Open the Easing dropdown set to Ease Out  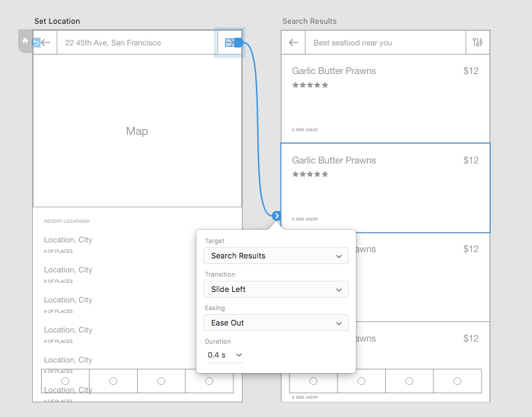click(275, 323)
